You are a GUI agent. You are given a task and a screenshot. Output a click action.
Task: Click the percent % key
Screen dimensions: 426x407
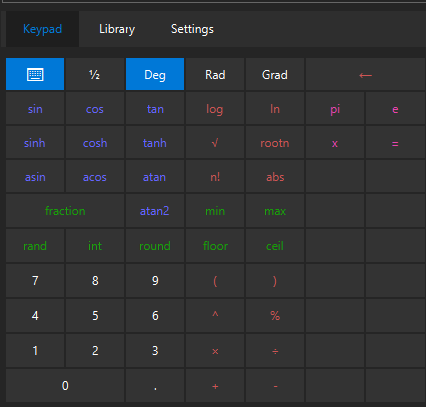(275, 315)
